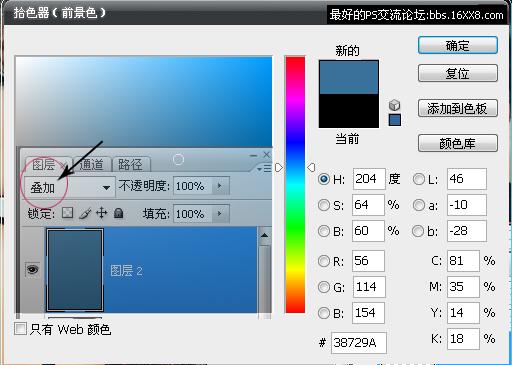
Task: Click the 确定 button
Action: coord(458,45)
